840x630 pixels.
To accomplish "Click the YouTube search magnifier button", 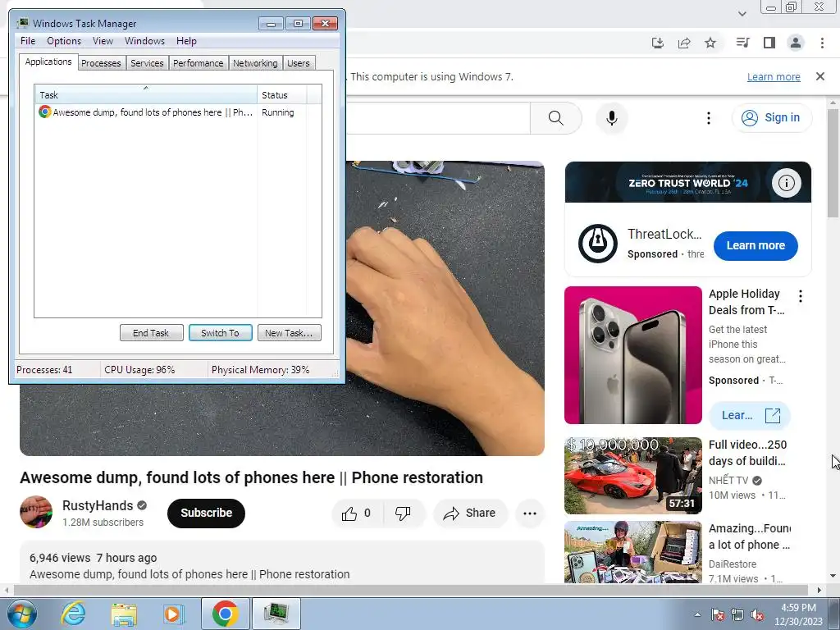I will [556, 118].
